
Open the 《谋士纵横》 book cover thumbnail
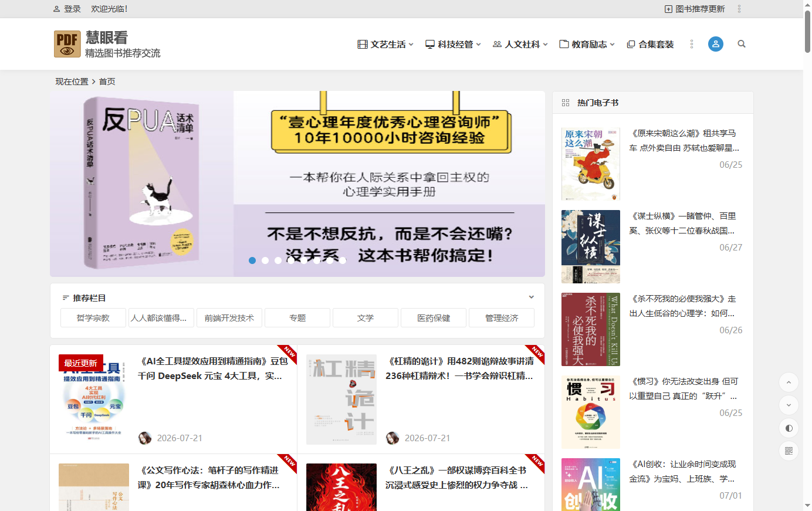pos(591,247)
